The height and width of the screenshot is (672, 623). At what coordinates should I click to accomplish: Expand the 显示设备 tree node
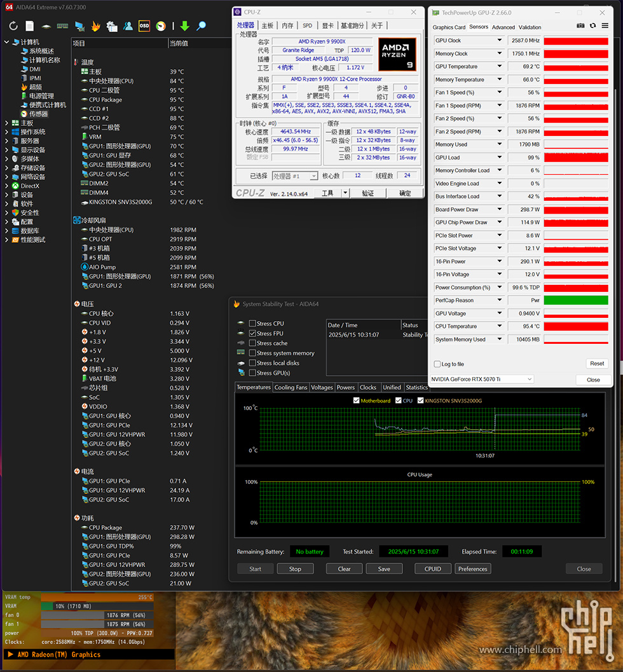coord(6,150)
